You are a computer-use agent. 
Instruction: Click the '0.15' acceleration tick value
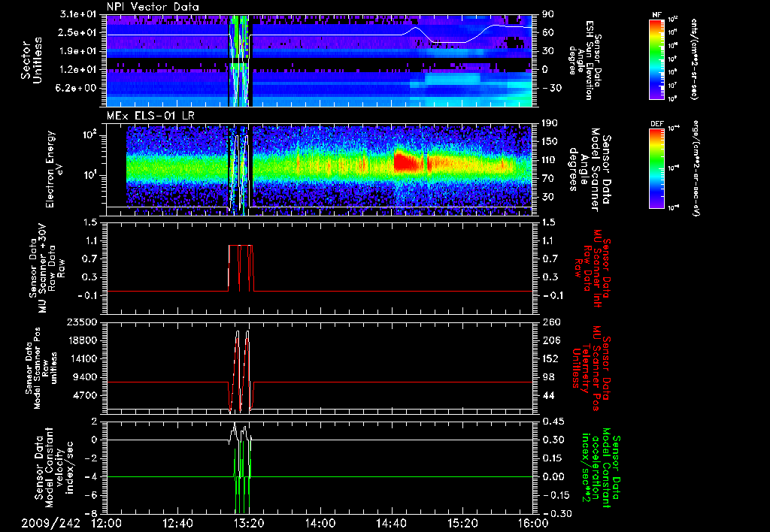click(x=553, y=458)
